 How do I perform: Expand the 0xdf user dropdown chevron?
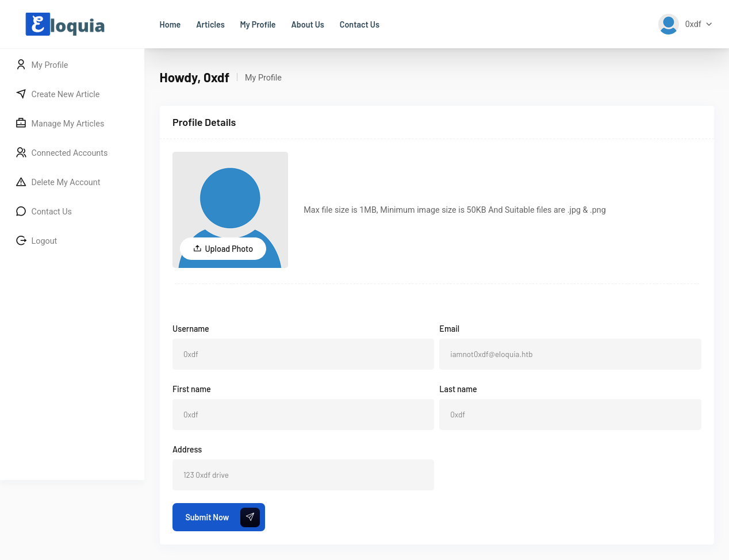tap(709, 24)
